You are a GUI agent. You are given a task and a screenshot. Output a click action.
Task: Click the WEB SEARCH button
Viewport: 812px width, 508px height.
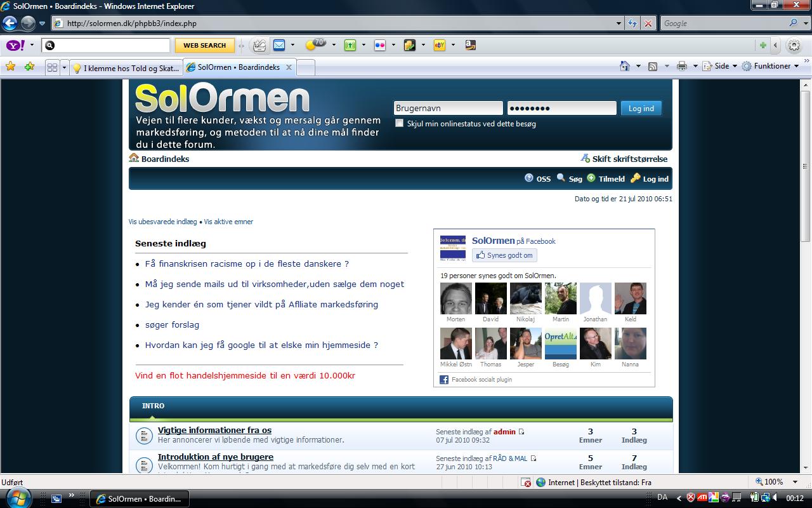click(x=204, y=46)
